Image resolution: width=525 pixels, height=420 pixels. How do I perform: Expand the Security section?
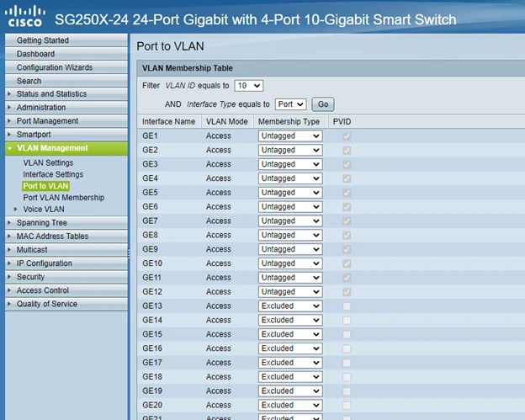coord(66,277)
